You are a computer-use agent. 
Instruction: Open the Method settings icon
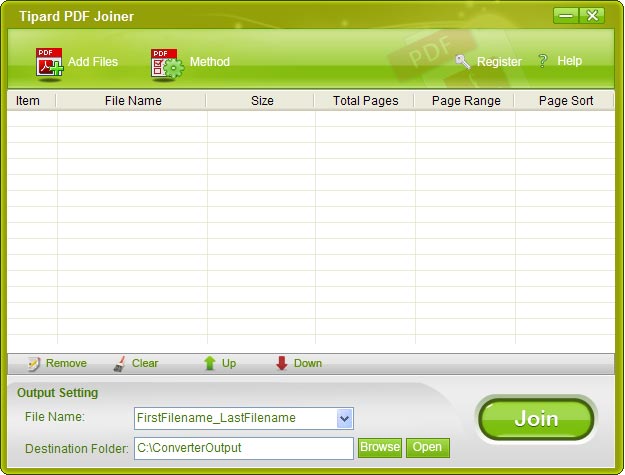166,63
